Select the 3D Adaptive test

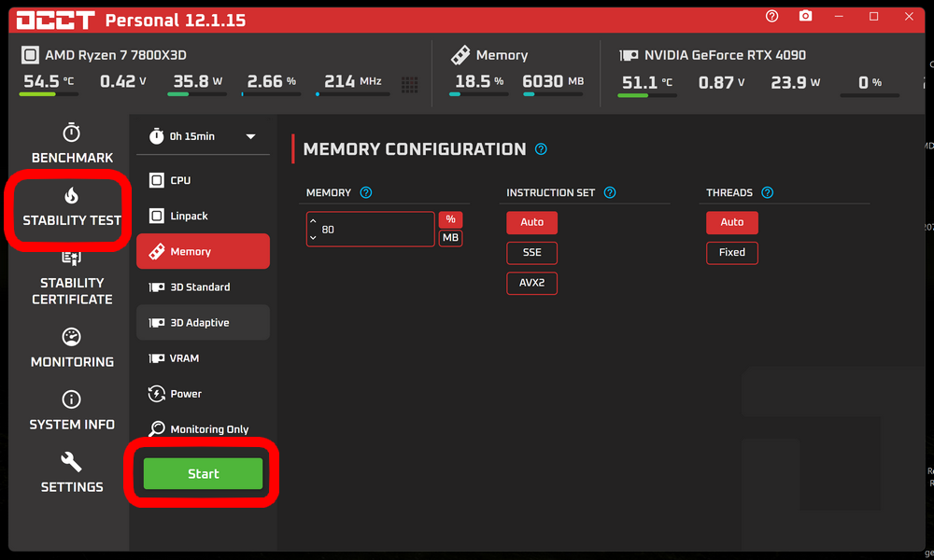point(203,323)
